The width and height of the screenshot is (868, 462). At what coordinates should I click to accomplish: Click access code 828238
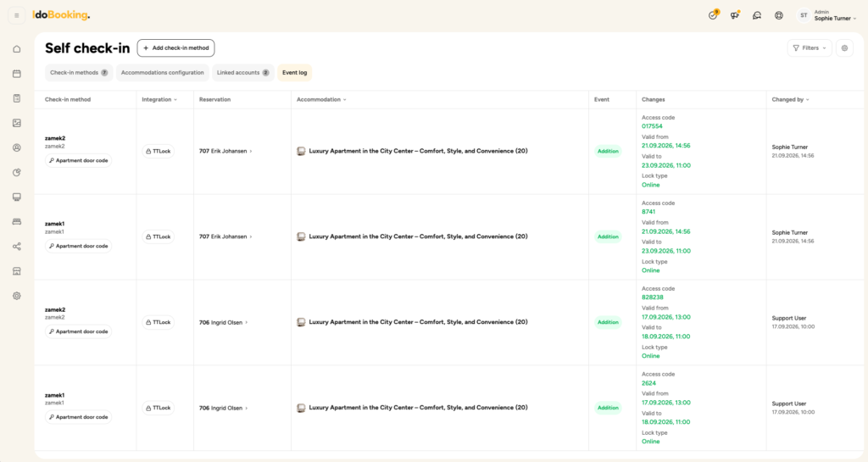click(x=653, y=297)
